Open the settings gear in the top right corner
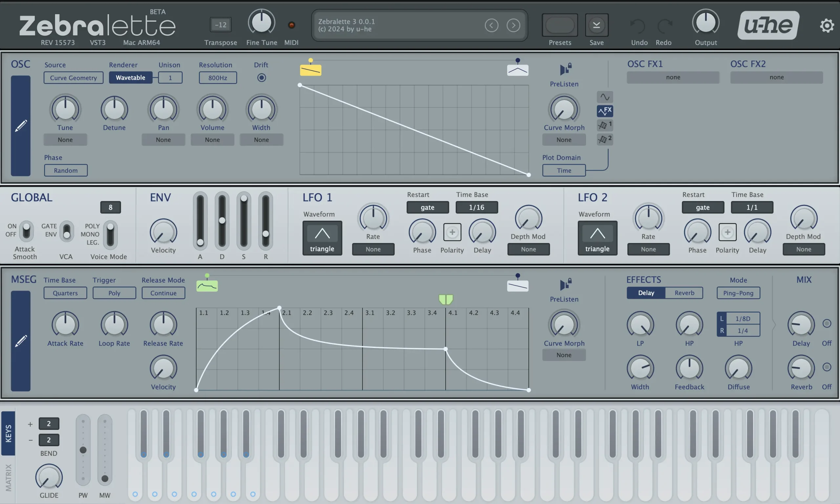Viewport: 840px width, 504px height. (827, 26)
